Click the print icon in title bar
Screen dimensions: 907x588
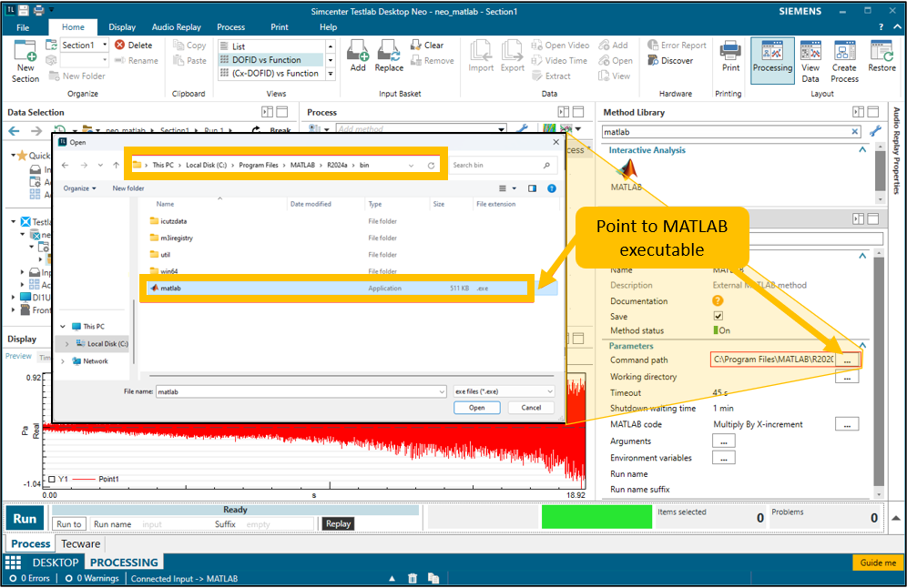(x=39, y=10)
